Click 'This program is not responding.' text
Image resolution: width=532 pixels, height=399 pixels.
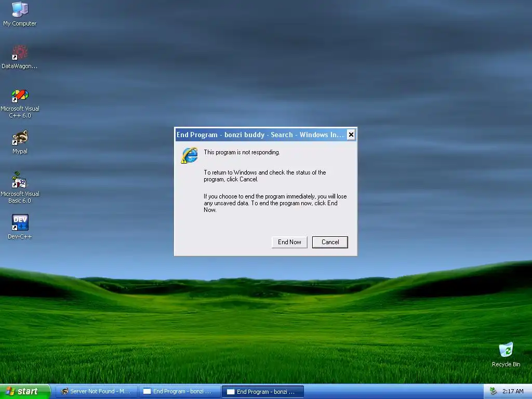242,152
